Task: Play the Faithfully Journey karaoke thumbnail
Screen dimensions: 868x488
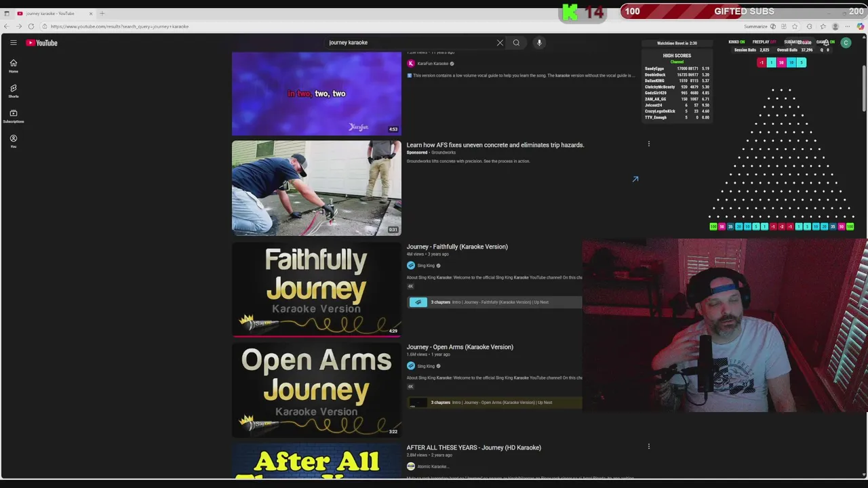Action: 316,289
